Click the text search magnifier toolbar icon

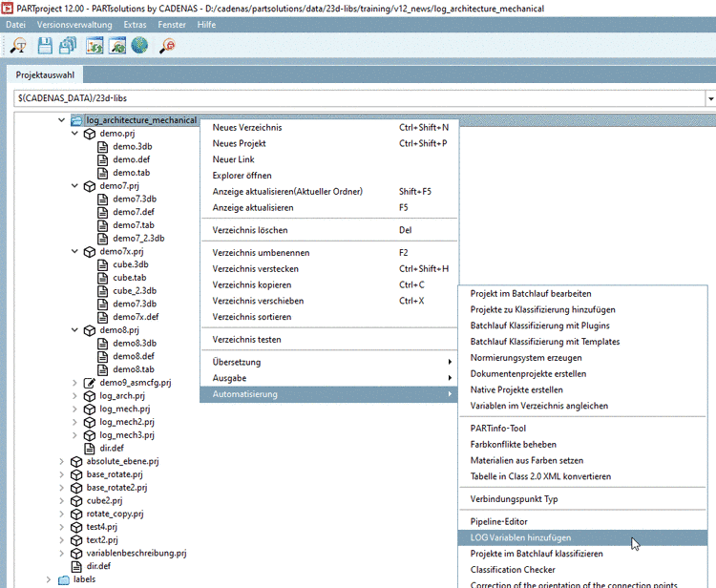click(19, 46)
